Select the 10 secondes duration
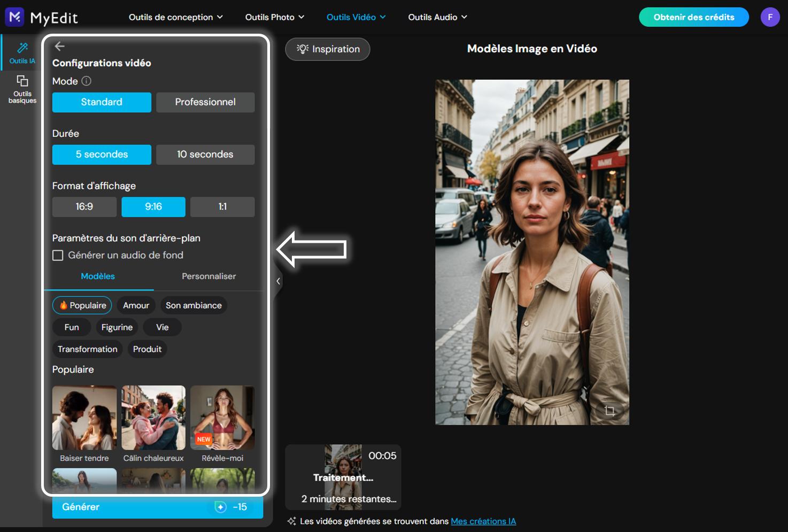 pos(205,155)
